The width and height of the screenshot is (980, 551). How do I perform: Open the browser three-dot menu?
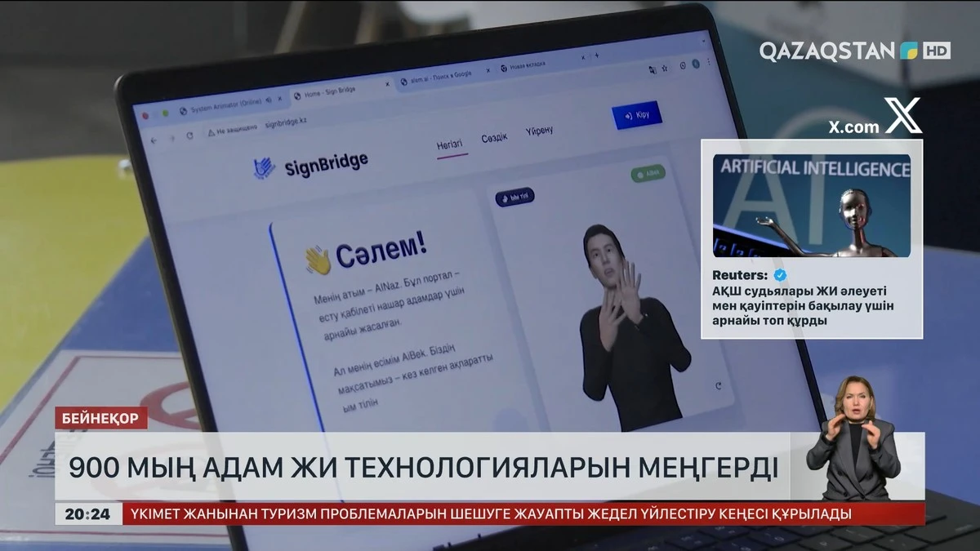(x=708, y=63)
